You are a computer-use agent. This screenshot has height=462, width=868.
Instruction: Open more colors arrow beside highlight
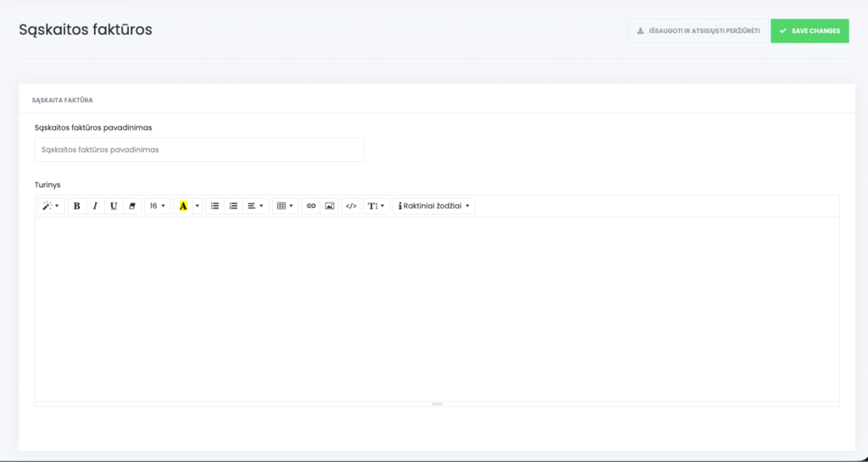click(198, 206)
